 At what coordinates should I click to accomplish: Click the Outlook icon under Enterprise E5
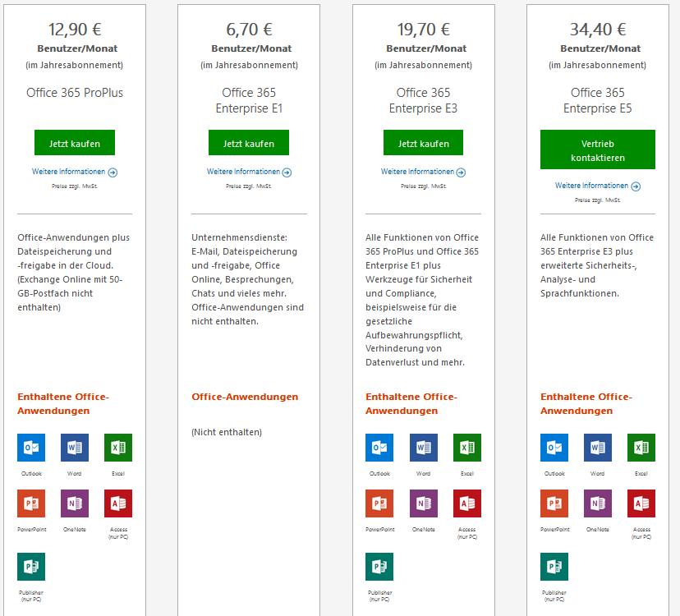[x=554, y=448]
